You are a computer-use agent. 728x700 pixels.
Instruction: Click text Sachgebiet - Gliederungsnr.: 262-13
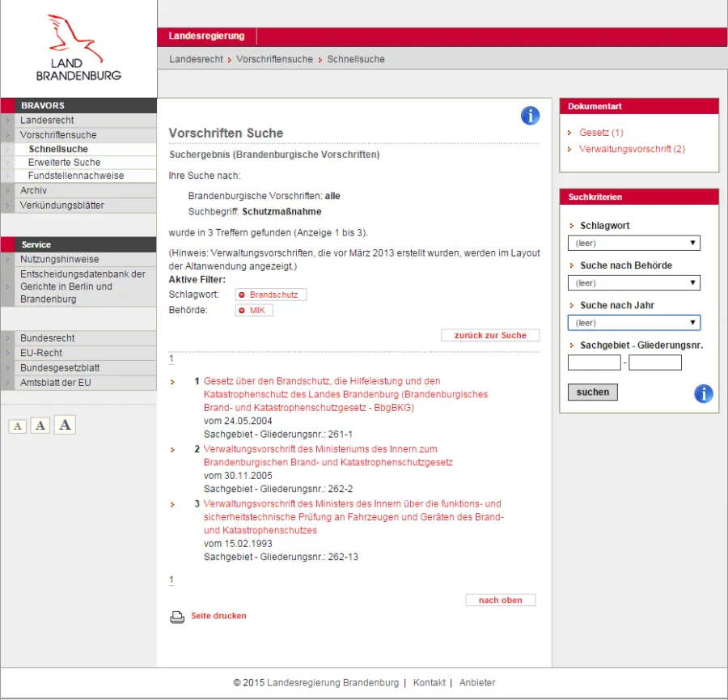coord(281,557)
